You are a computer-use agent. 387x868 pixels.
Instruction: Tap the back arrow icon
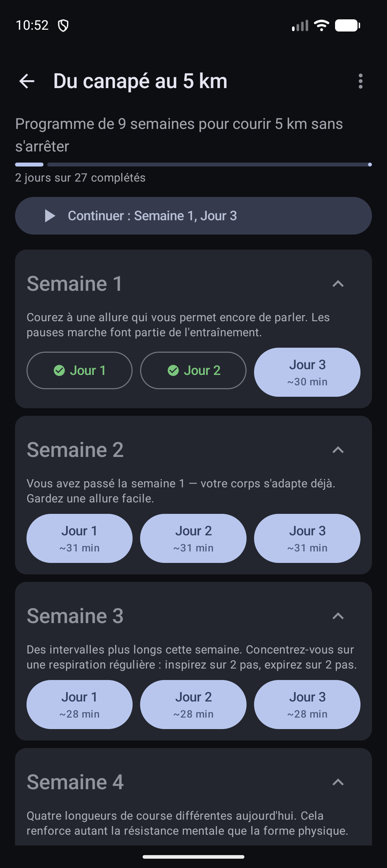pos(27,81)
